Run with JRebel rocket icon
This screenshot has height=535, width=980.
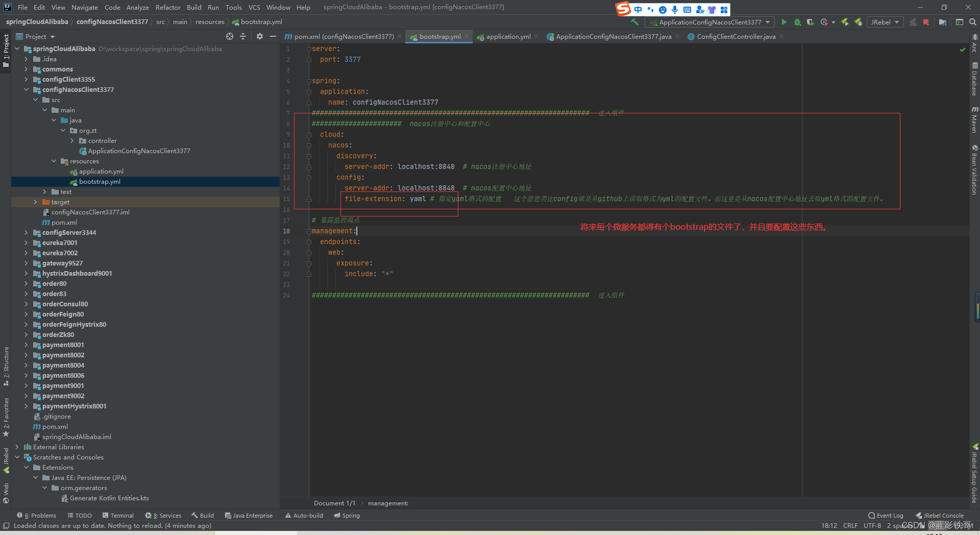(845, 22)
